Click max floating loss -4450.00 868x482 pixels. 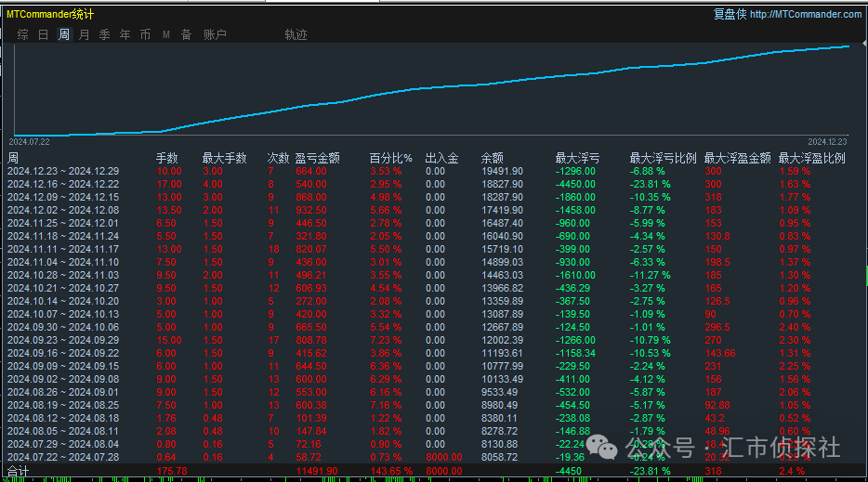pos(575,184)
